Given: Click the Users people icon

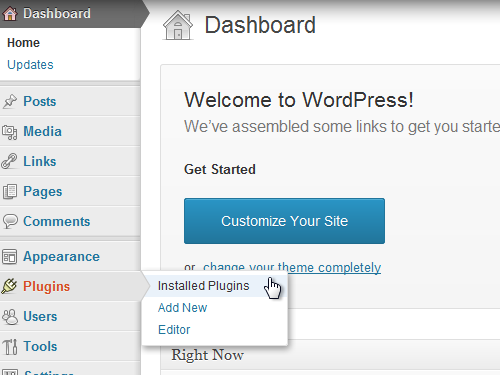Looking at the screenshot, I should [x=10, y=317].
